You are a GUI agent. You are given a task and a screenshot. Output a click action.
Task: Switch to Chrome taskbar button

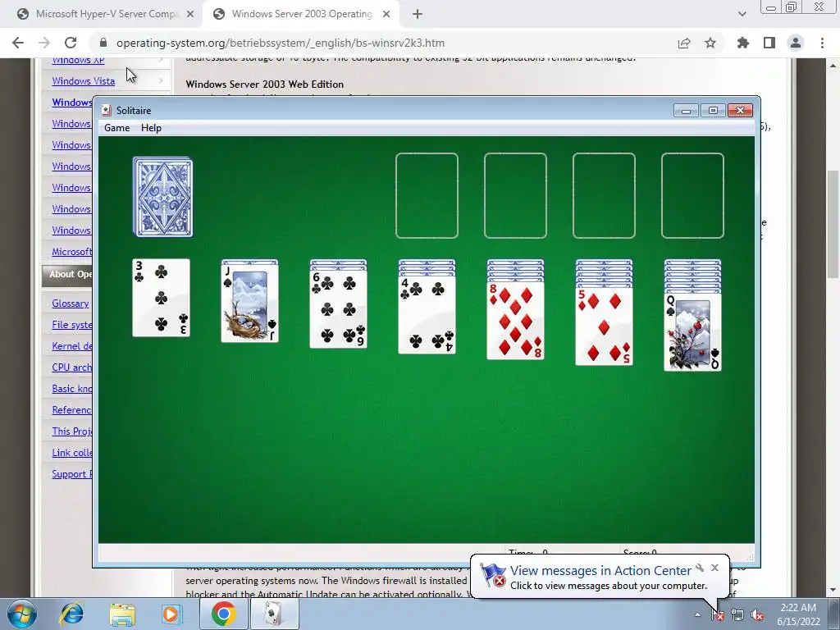224,614
